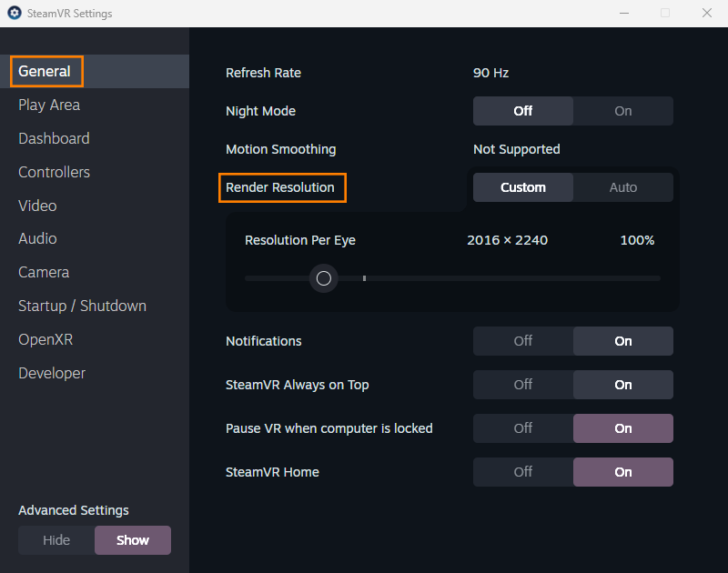Viewport: 728px width, 573px height.
Task: Open the Play Area settings section
Action: tap(49, 105)
